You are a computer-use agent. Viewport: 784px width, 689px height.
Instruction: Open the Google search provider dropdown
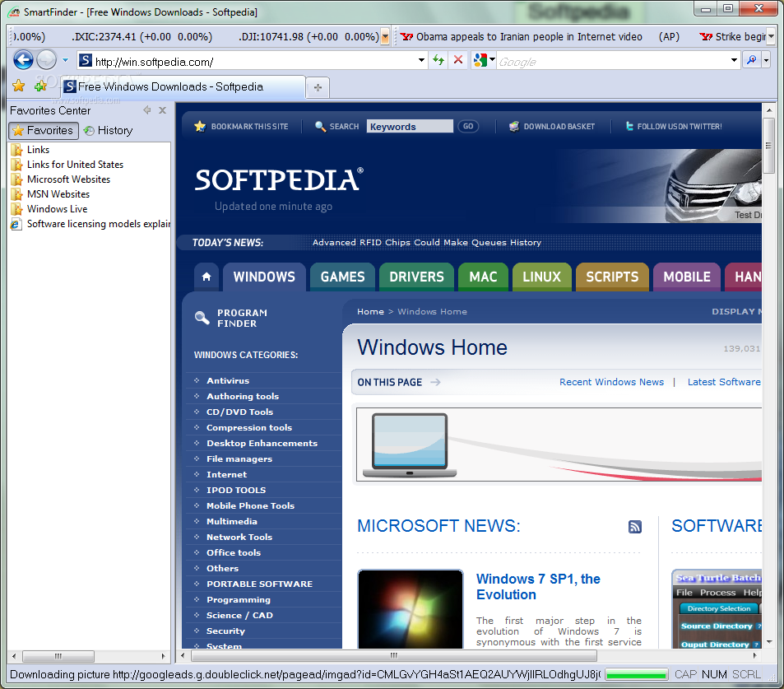493,61
